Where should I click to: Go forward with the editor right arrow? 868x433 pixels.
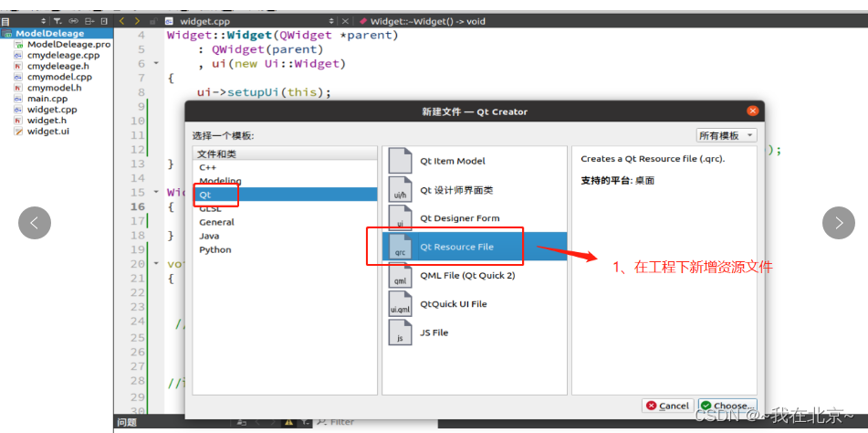click(x=137, y=21)
